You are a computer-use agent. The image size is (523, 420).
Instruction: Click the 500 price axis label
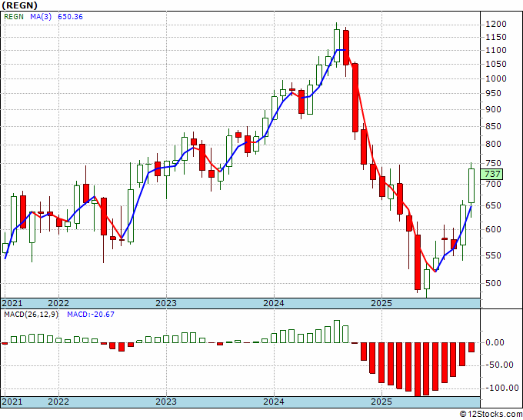(x=494, y=283)
